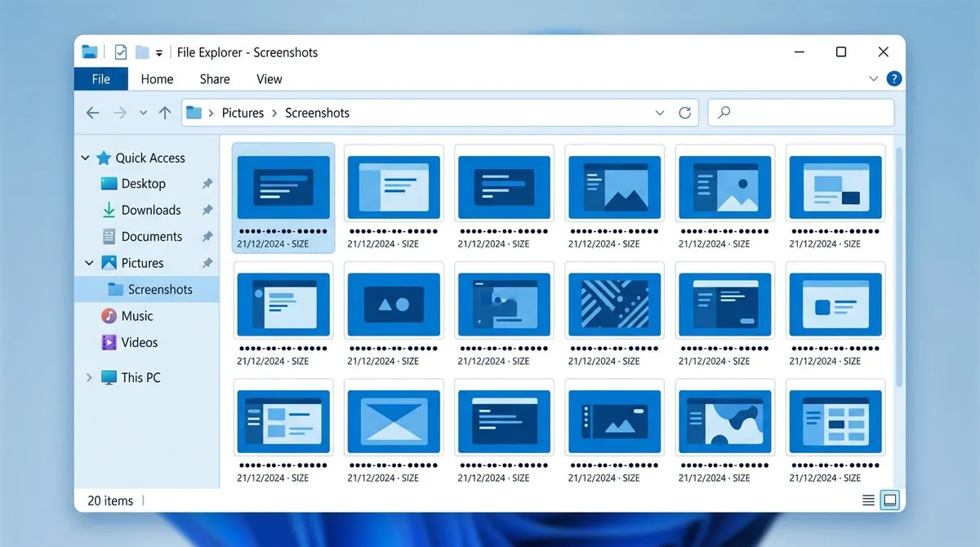Expand the chevron between Pictures and Screenshots
The image size is (980, 547).
pos(274,113)
